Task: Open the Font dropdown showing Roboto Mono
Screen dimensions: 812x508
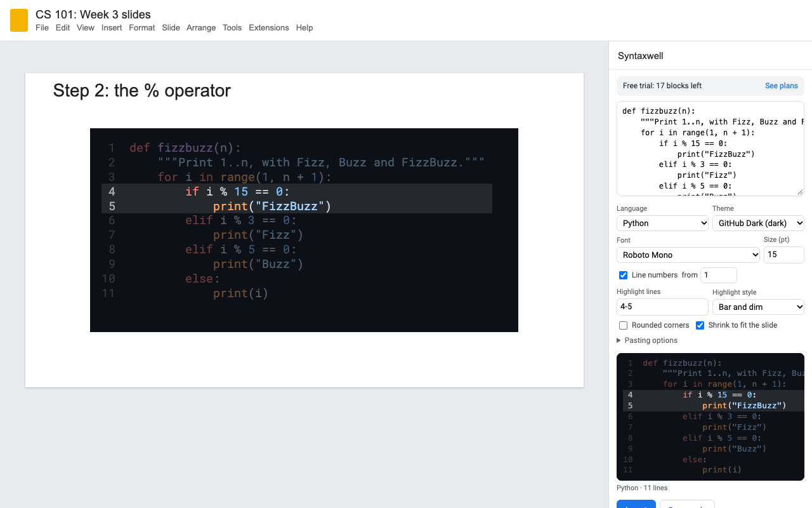Action: [688, 255]
